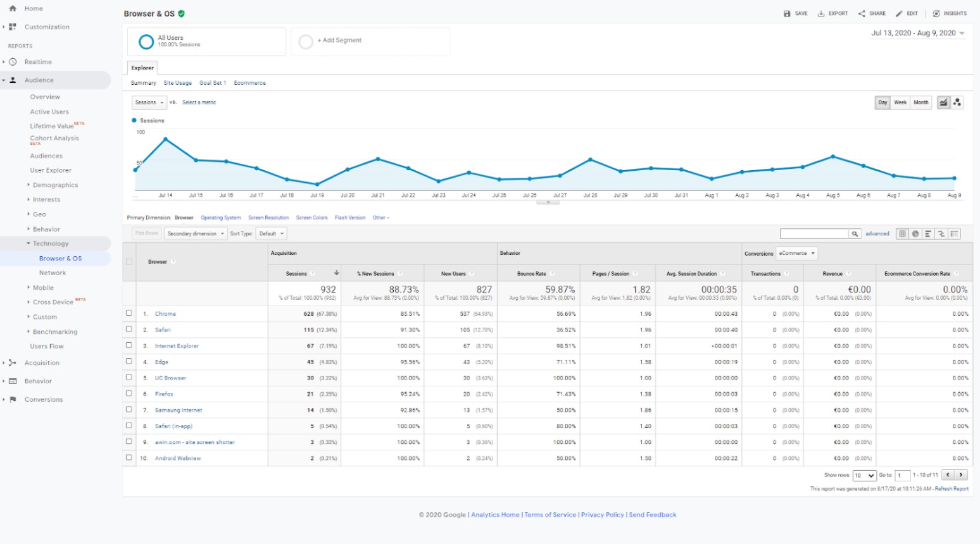This screenshot has height=544, width=980.
Task: Open the Home icon in the sidebar
Action: (x=13, y=9)
